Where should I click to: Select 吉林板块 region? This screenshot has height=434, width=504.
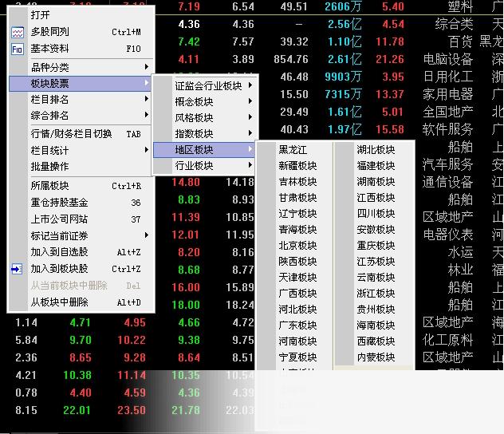click(294, 182)
